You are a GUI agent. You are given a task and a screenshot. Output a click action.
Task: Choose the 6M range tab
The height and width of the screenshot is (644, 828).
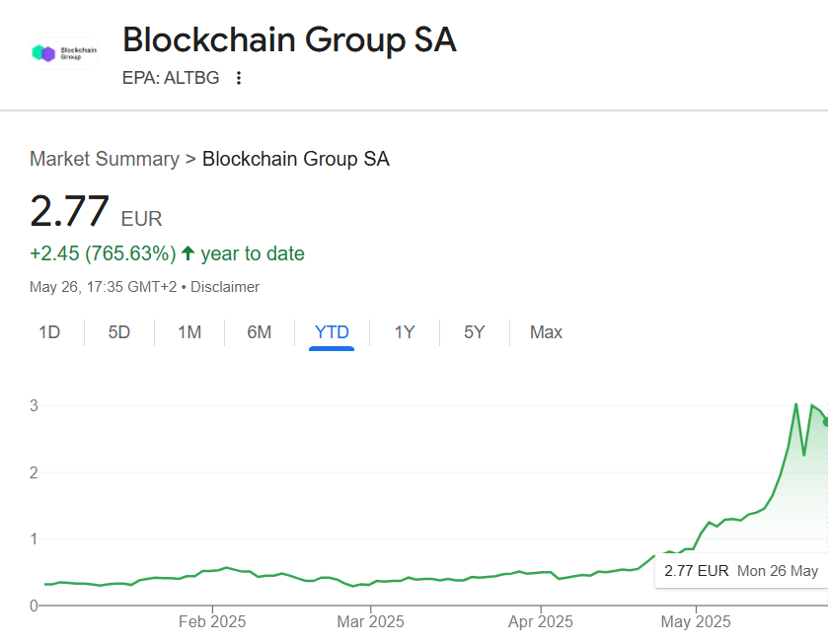coord(260,332)
